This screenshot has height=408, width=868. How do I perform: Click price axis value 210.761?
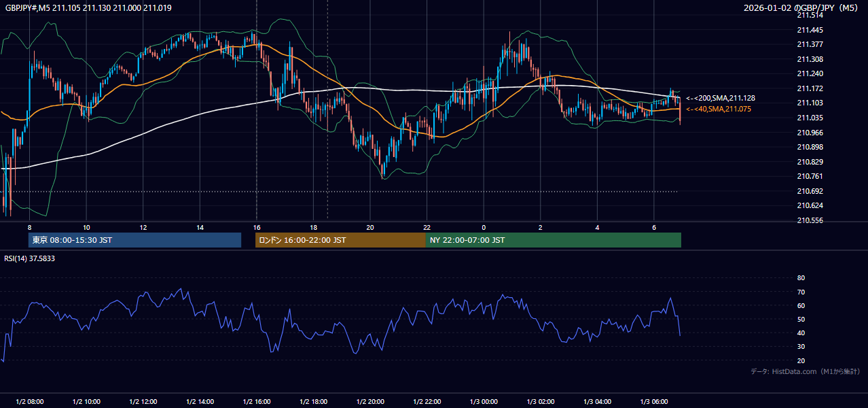[810, 176]
